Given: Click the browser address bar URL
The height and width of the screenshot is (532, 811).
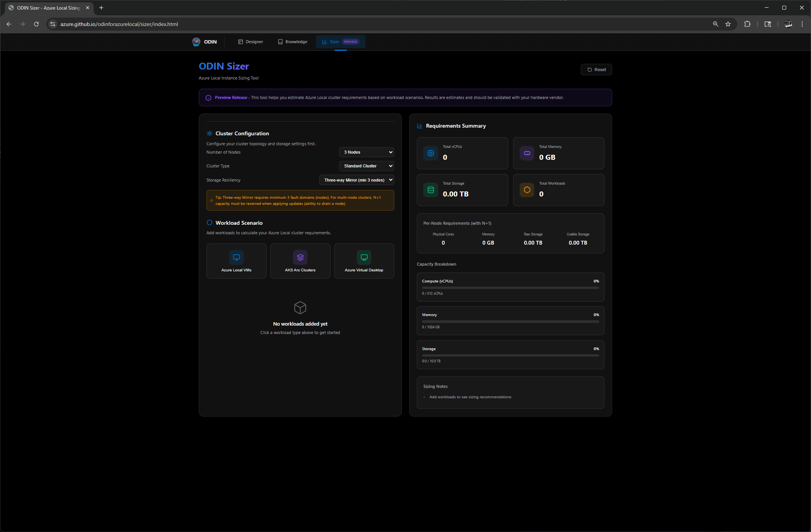Looking at the screenshot, I should [x=119, y=24].
